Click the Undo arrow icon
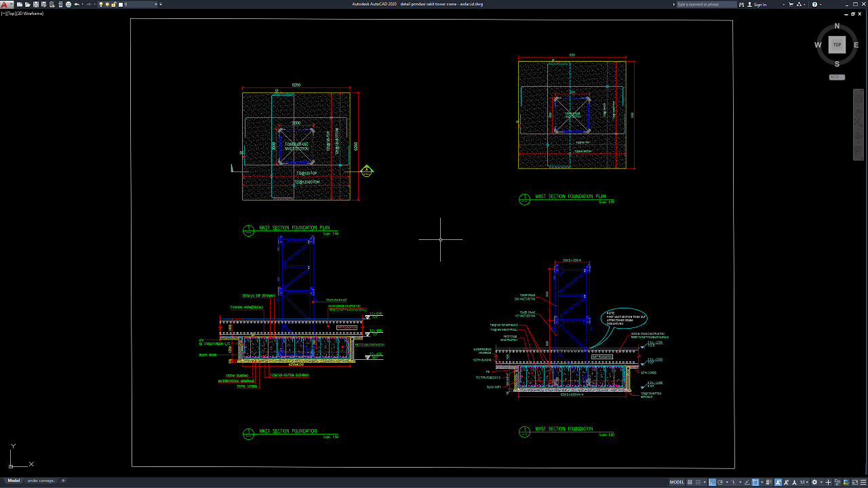868x488 pixels. [x=76, y=4]
